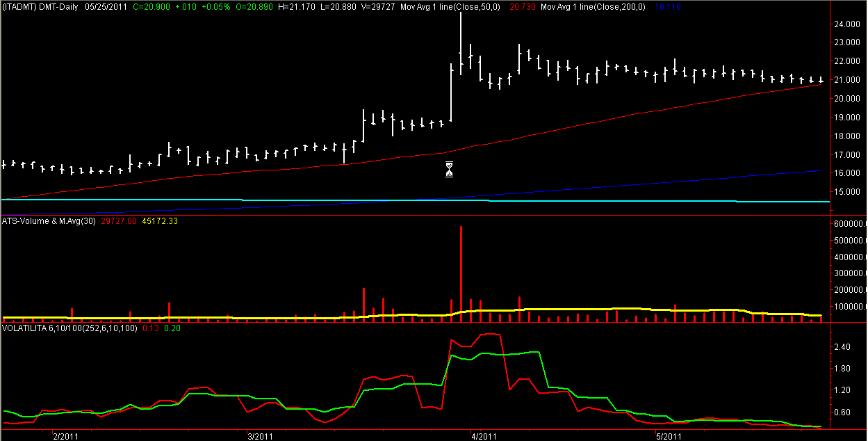Click the hourglass cursor icon on chart

[x=449, y=170]
